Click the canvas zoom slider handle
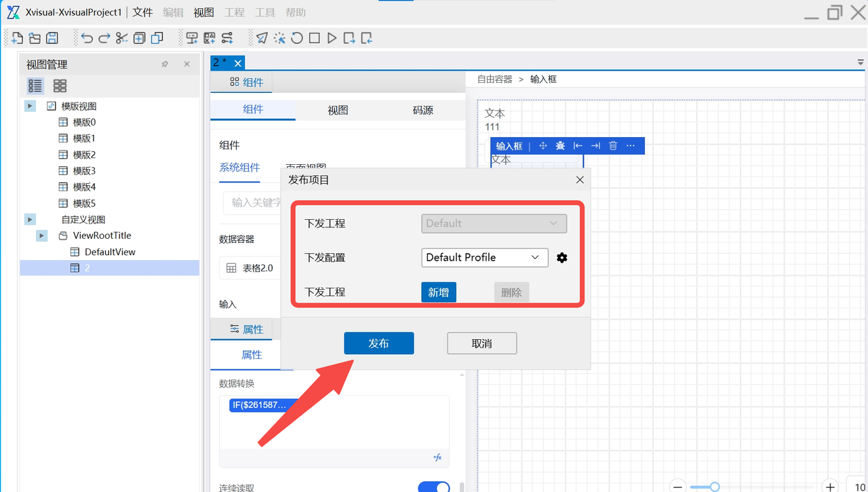Viewport: 868px width, 492px height. [x=714, y=487]
